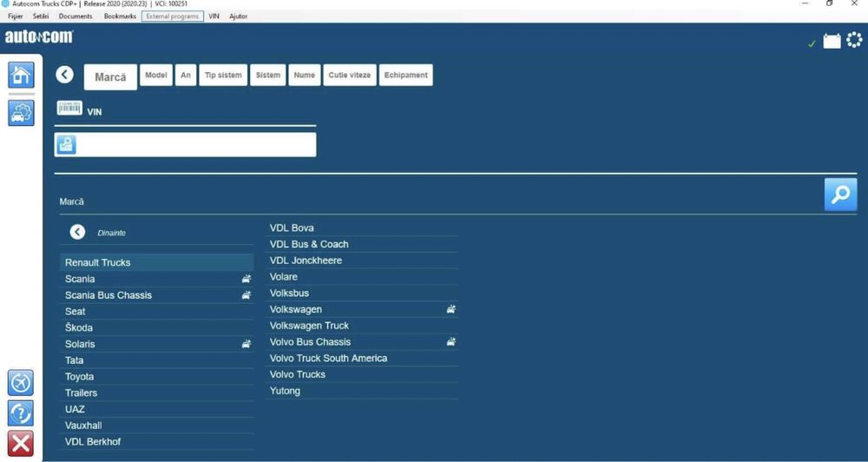Select Scania Bus Chassis
The width and height of the screenshot is (868, 462).
click(x=156, y=295)
